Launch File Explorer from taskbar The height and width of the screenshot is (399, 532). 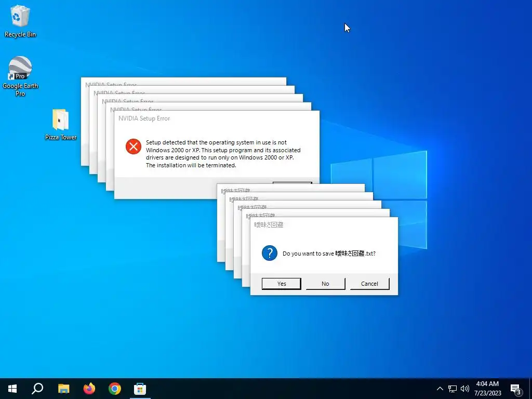(x=63, y=389)
